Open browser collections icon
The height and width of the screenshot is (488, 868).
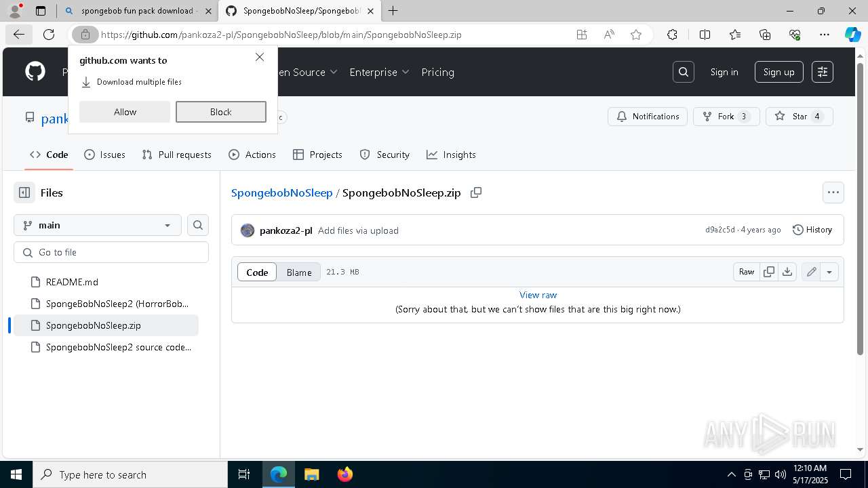765,35
